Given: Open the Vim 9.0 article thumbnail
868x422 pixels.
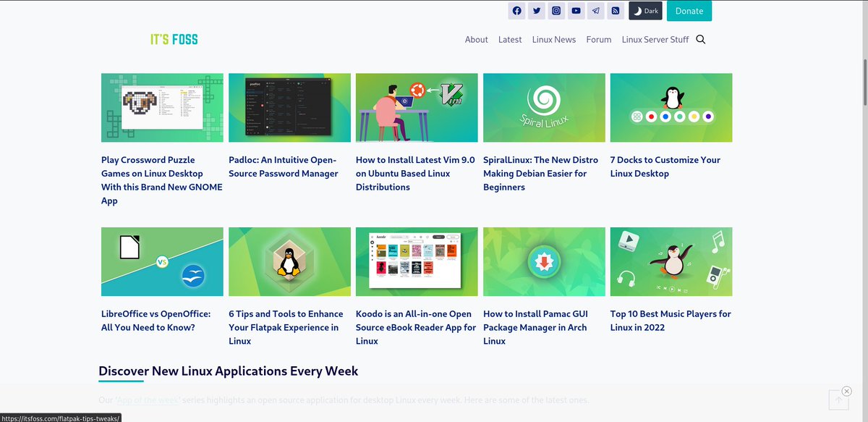Looking at the screenshot, I should tap(417, 107).
